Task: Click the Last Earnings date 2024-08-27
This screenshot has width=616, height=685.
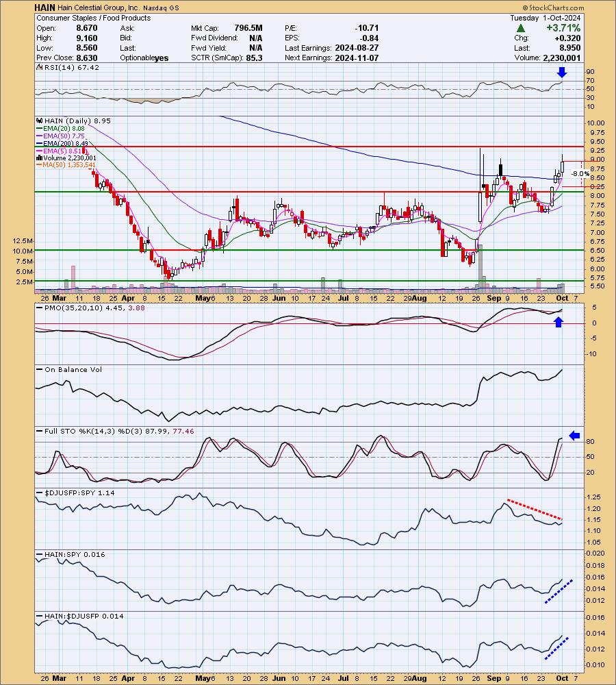Action: point(357,48)
